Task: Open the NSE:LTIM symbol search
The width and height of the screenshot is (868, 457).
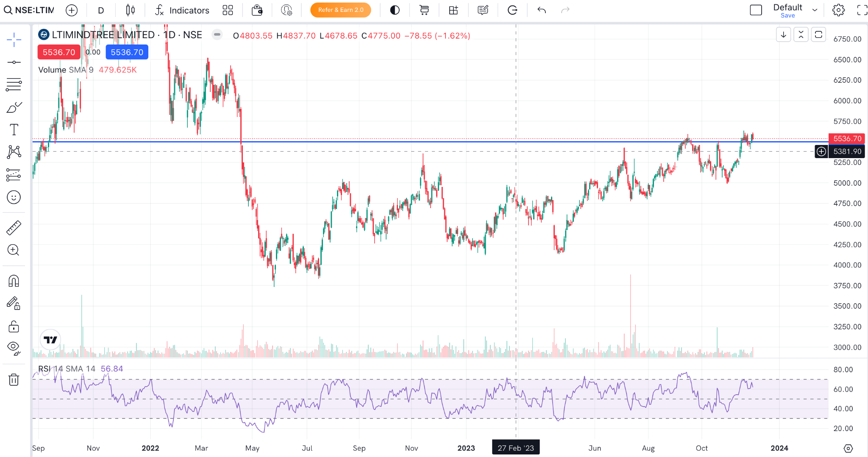Action: (29, 10)
